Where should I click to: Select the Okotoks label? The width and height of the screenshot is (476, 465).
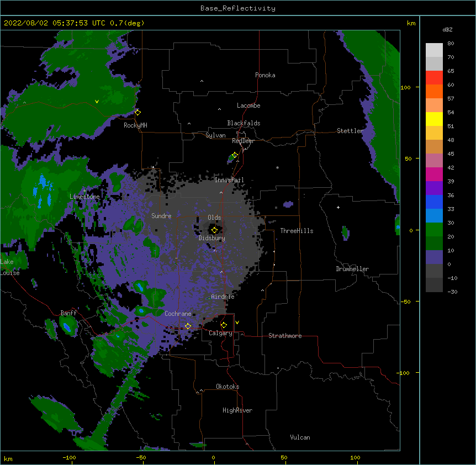click(x=228, y=387)
